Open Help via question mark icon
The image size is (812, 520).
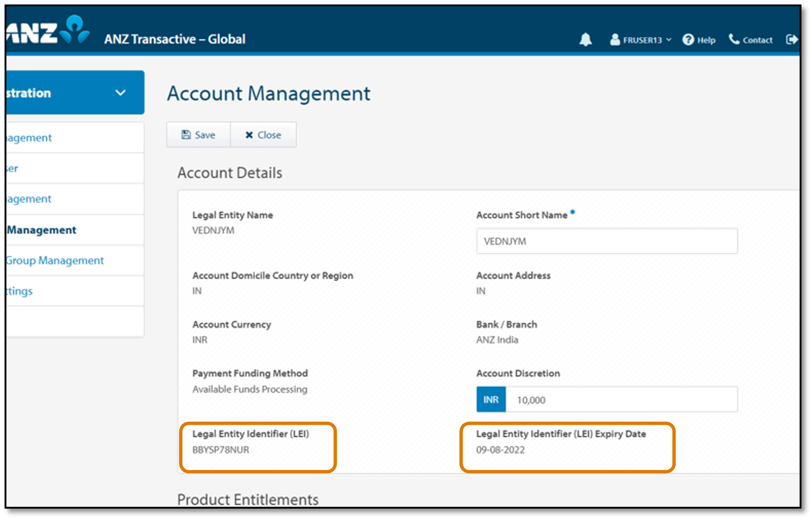688,39
